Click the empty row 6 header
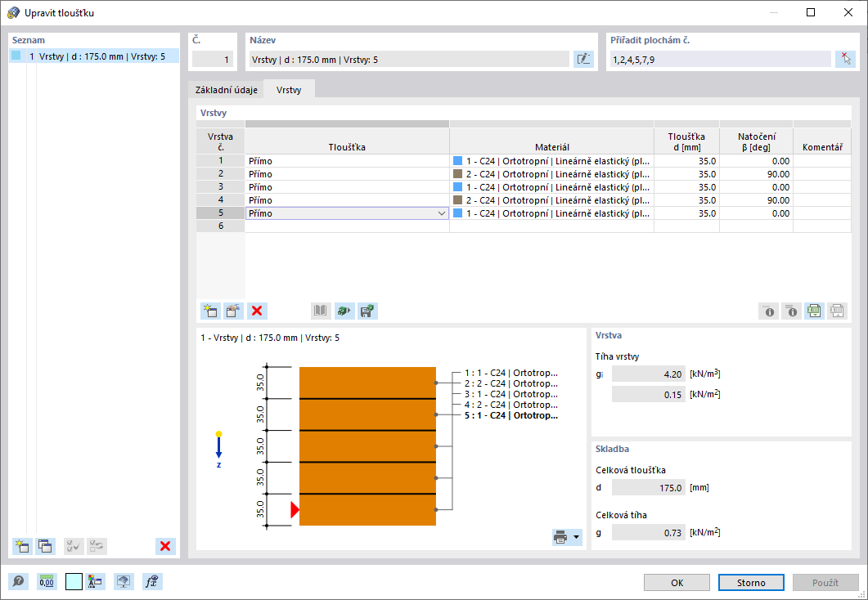The image size is (868, 600). click(x=221, y=226)
